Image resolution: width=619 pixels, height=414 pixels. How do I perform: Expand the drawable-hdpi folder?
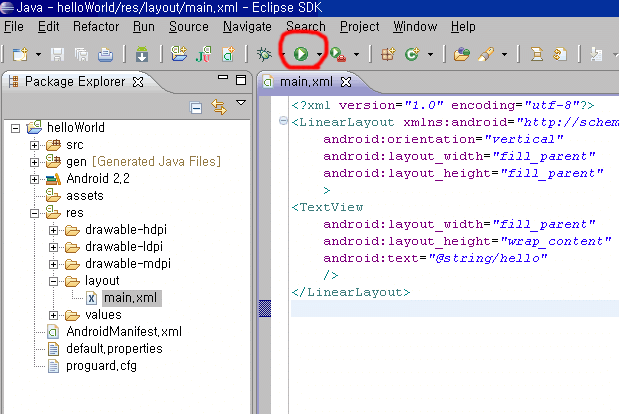[x=53, y=230]
